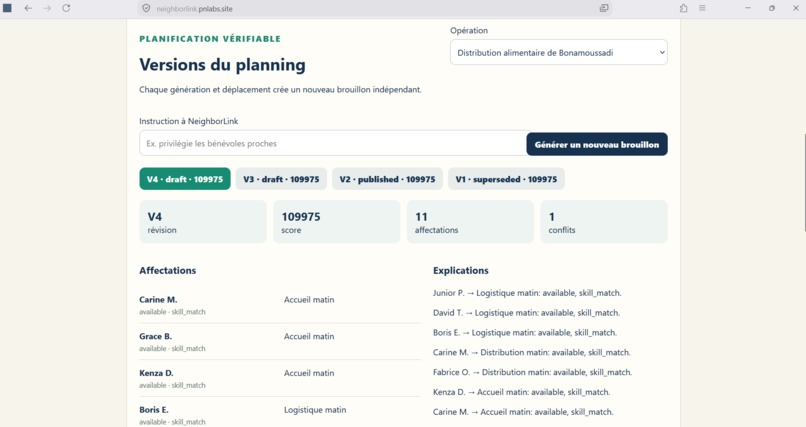Click the Explications section heading
This screenshot has height=427, width=806.
(x=461, y=270)
